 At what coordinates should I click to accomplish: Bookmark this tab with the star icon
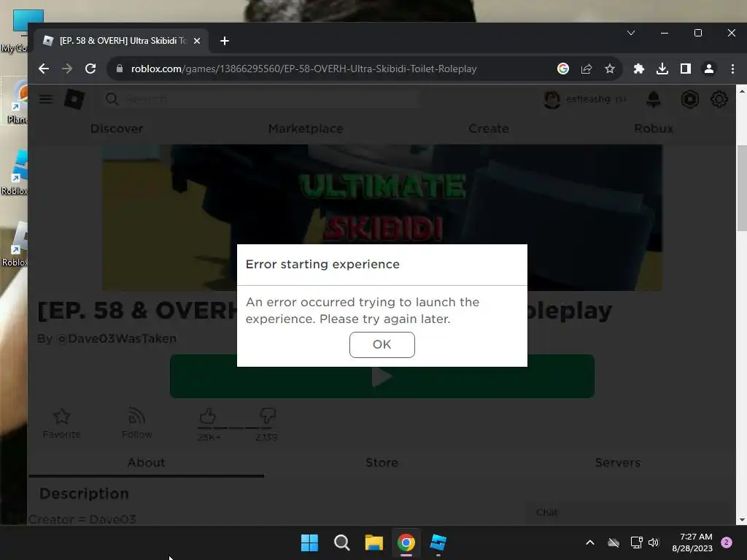[x=609, y=69]
